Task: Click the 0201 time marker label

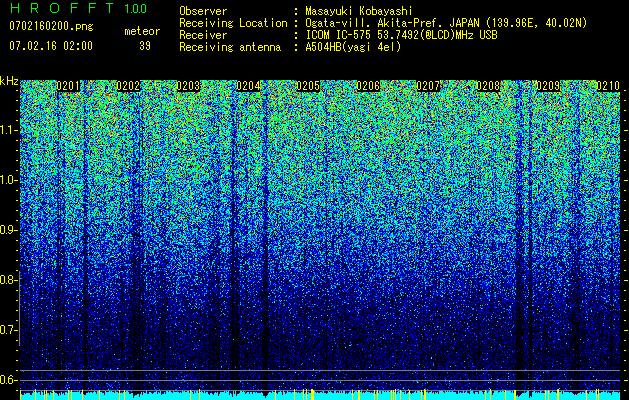Action: [68, 86]
